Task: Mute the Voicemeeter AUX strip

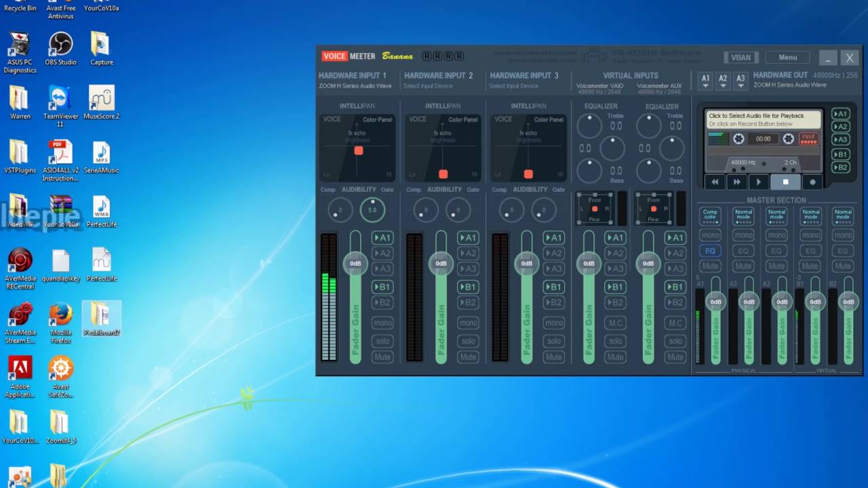Action: point(675,357)
